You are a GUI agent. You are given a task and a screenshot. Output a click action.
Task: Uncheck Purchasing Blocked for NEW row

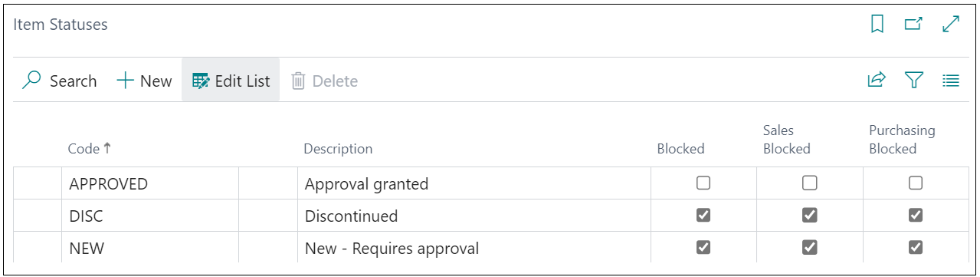click(x=916, y=247)
